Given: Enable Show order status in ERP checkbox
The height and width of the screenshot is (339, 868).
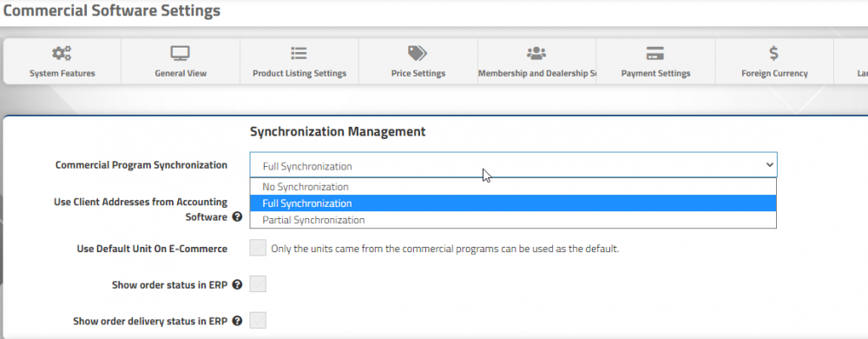Looking at the screenshot, I should pos(258,285).
